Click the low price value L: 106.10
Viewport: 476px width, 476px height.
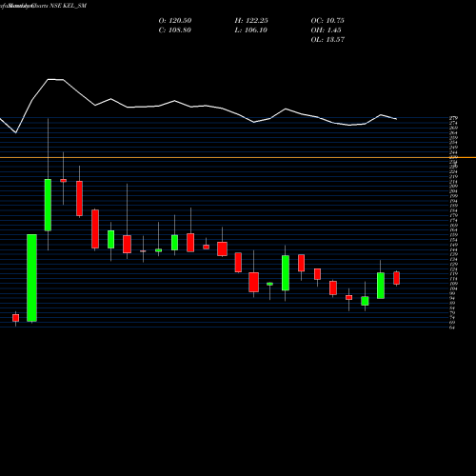point(250,30)
